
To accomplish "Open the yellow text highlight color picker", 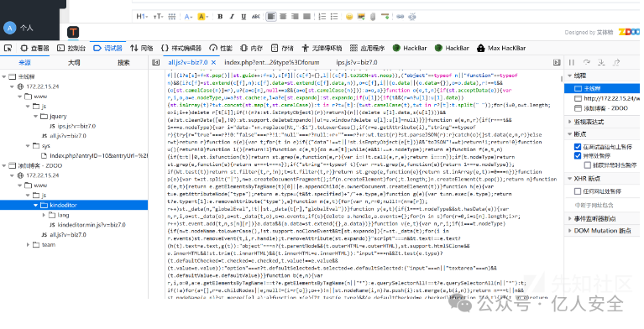I will coord(202,17).
